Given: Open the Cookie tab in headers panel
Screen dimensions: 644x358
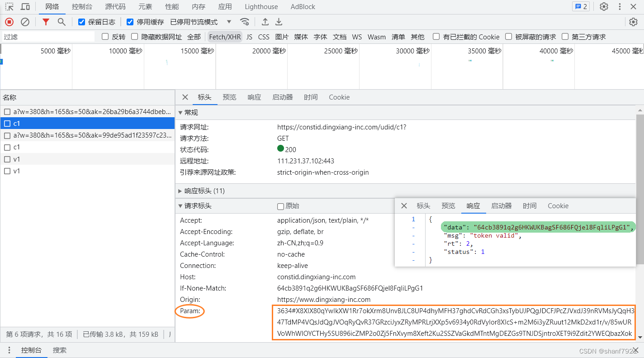Looking at the screenshot, I should coord(339,97).
